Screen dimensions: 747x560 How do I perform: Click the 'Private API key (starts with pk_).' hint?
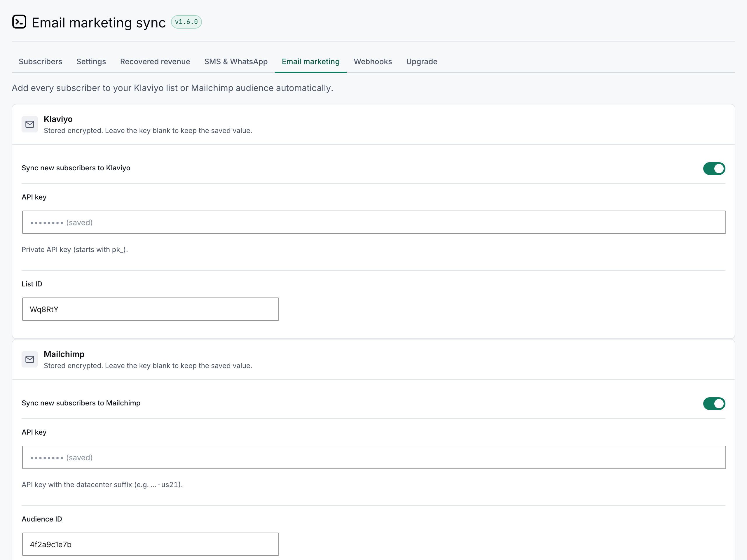point(75,250)
